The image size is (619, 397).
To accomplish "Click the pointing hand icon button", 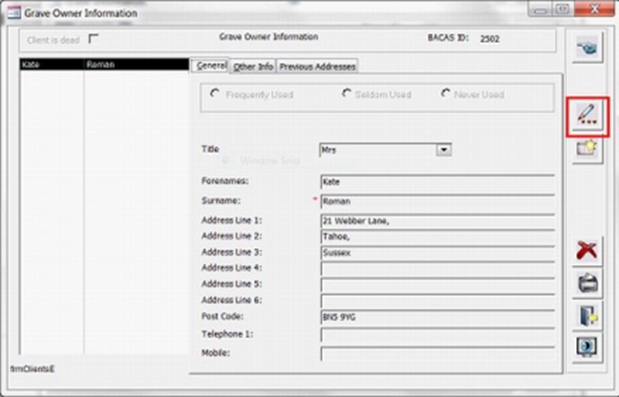I will pyautogui.click(x=587, y=48).
